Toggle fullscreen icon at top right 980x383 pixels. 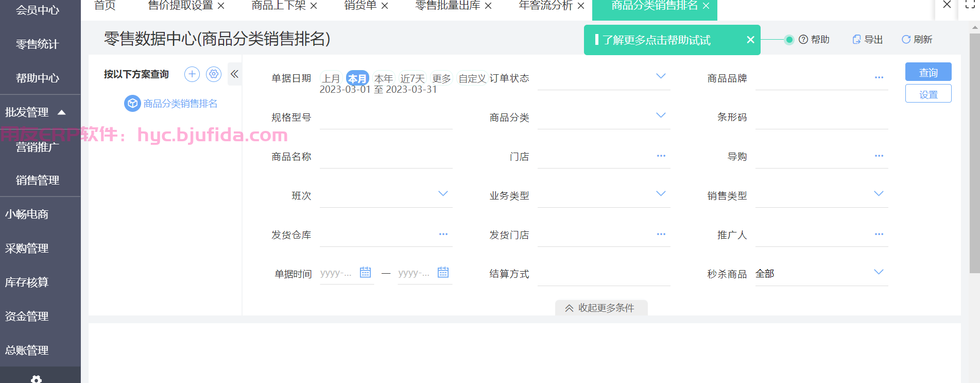(x=970, y=5)
